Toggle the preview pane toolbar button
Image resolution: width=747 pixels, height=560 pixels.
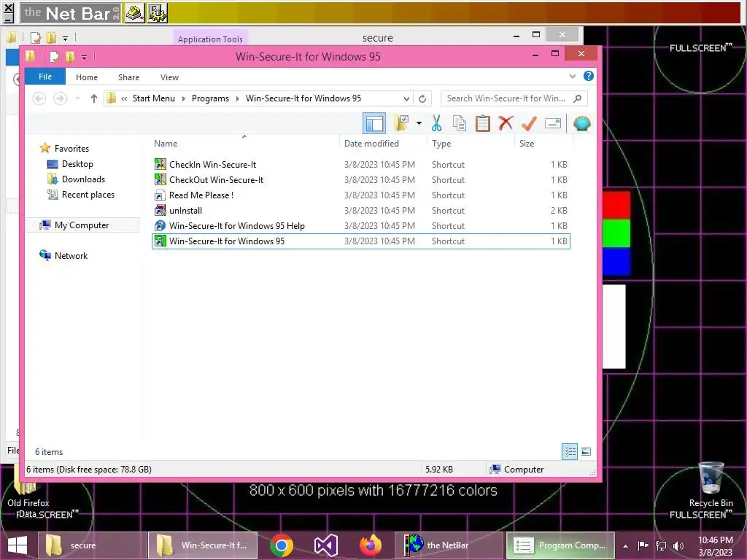click(x=374, y=124)
